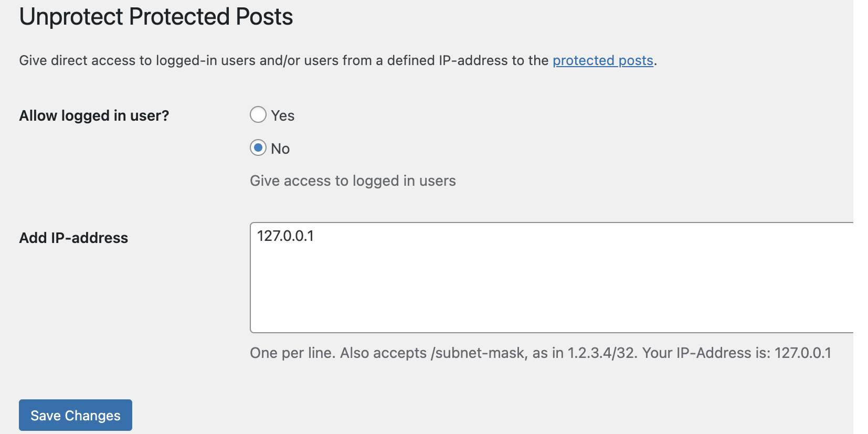Open the protected posts link

[x=602, y=61]
